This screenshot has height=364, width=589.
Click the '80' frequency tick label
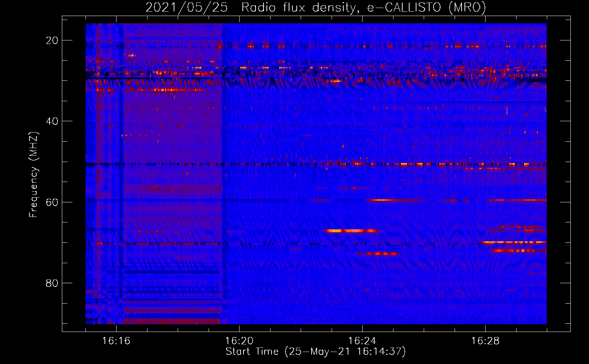52,283
